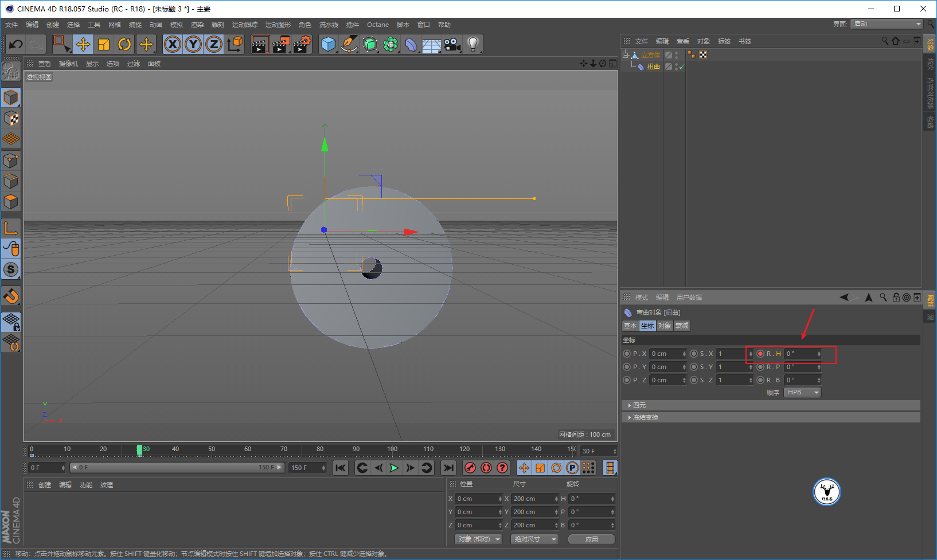Select the Rotate tool in top toolbar

(x=124, y=44)
